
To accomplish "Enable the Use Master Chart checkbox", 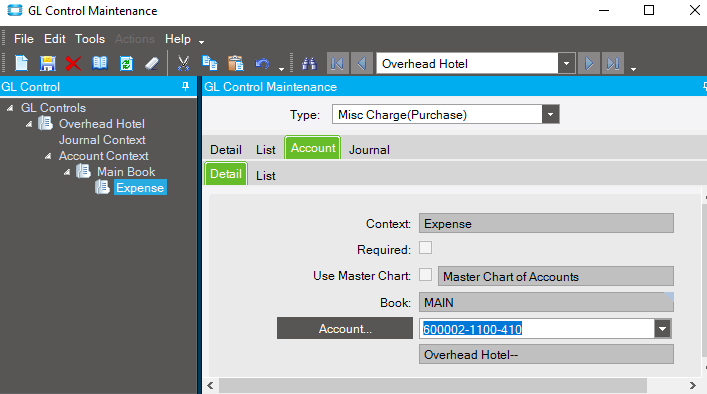I will click(425, 275).
